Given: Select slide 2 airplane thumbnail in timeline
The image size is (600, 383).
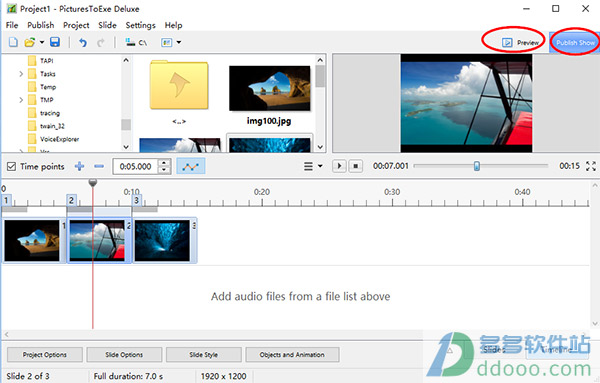Looking at the screenshot, I should point(97,241).
